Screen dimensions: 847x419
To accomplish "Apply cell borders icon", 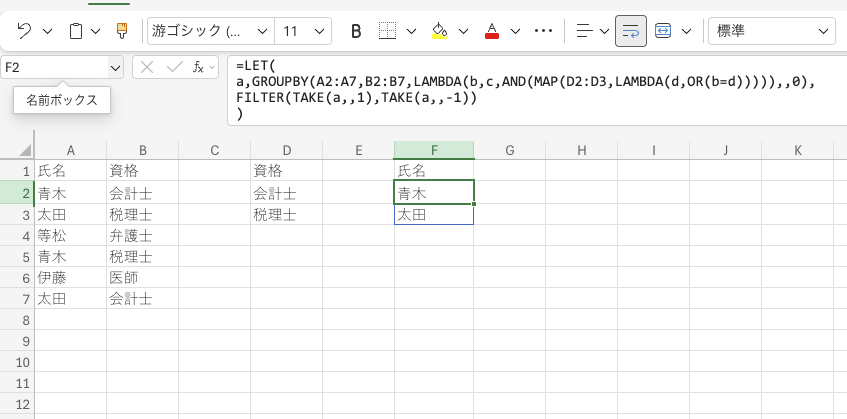I will pyautogui.click(x=387, y=31).
